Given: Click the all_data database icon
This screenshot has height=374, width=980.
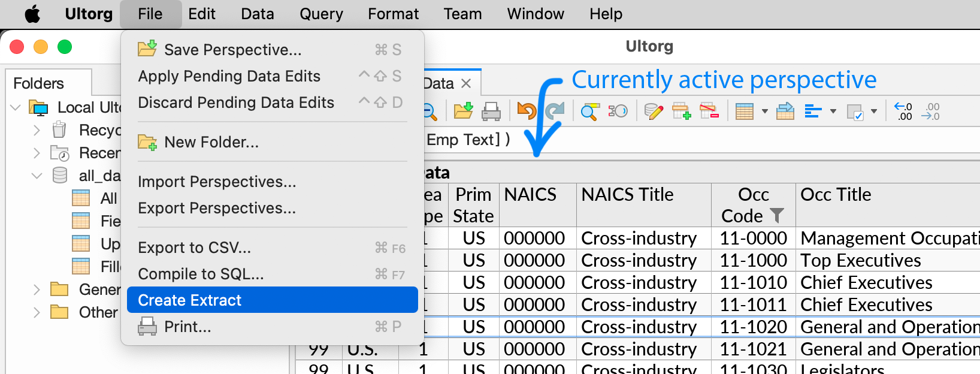Looking at the screenshot, I should coord(60,175).
